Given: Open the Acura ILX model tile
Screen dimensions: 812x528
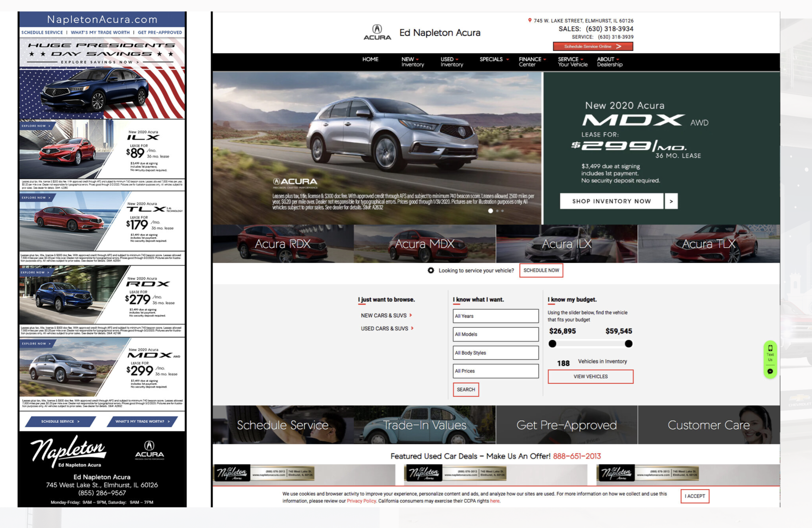Looking at the screenshot, I should (x=566, y=244).
